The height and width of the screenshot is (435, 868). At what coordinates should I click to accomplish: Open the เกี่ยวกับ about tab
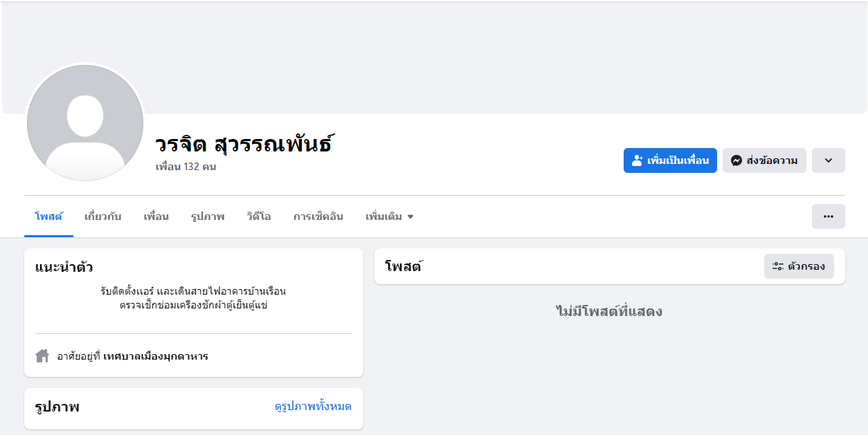tap(102, 216)
